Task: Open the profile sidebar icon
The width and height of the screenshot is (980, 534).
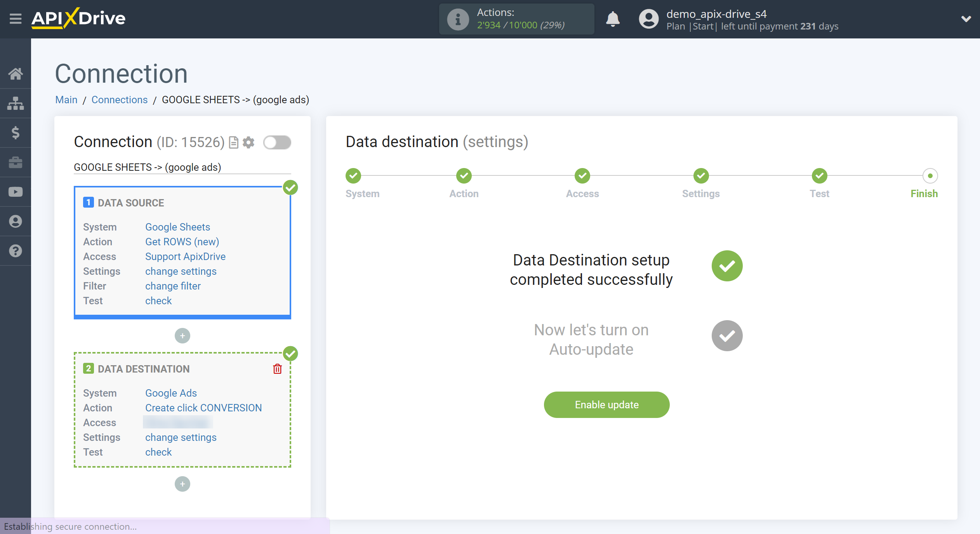Action: tap(16, 221)
